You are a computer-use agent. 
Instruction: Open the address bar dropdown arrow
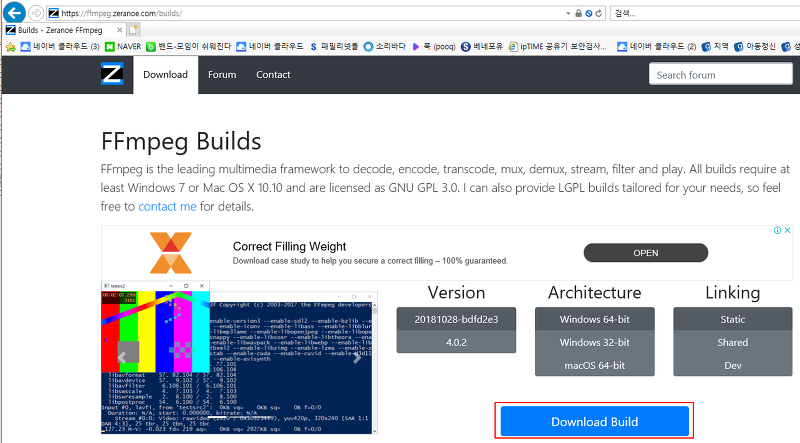(568, 13)
